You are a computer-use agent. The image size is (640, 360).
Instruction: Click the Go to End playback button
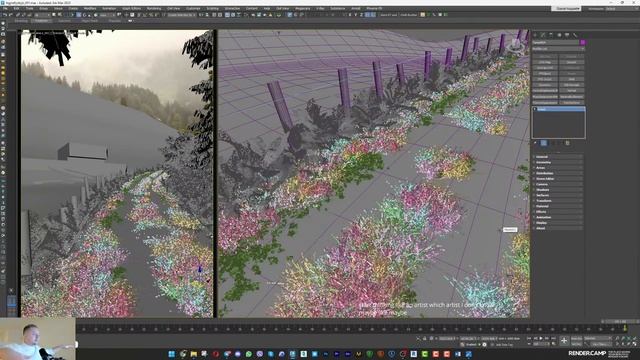pyautogui.click(x=553, y=338)
